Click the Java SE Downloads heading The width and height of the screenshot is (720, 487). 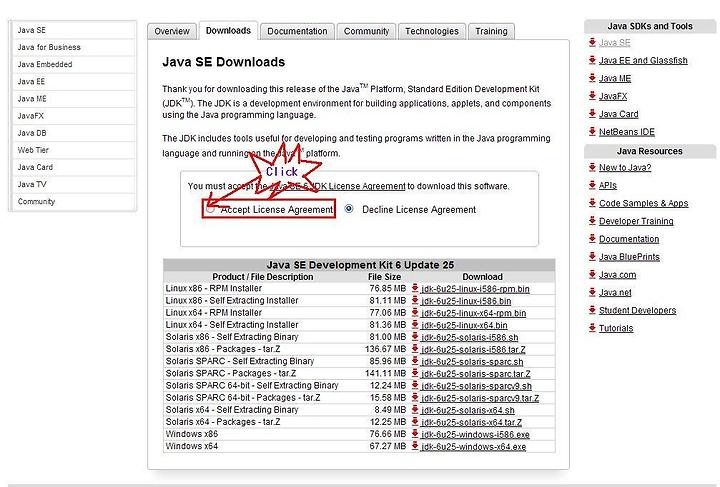tap(223, 62)
